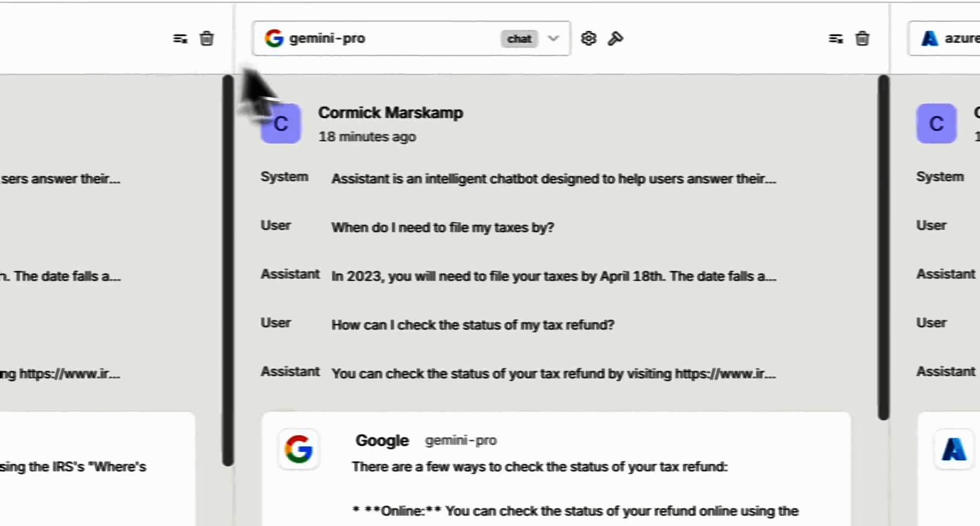
Task: Click Cormick Marskamp's purple C avatar
Action: (281, 124)
